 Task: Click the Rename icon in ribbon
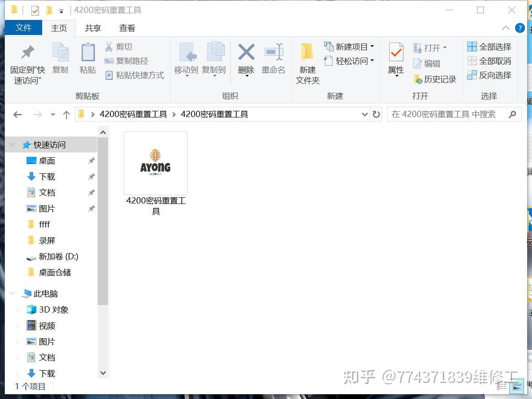point(274,53)
